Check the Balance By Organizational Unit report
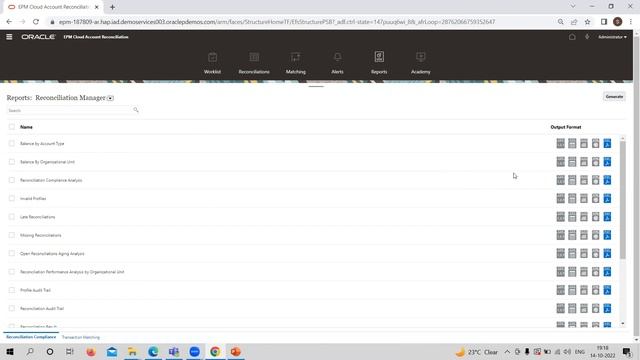 (11, 162)
